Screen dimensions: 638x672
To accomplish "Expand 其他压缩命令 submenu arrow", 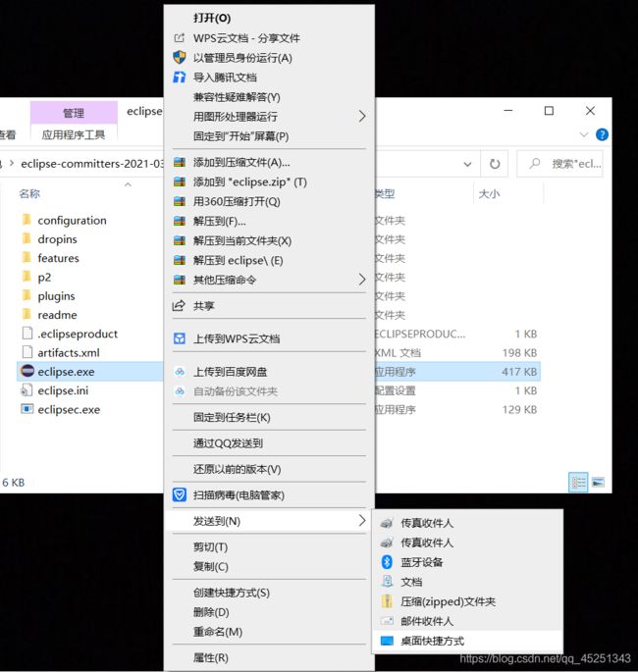I will pos(362,280).
